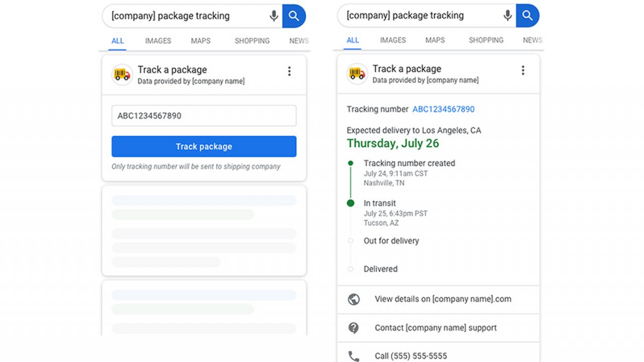The width and height of the screenshot is (644, 362).
Task: Click globe icon beside View details
Action: [354, 299]
